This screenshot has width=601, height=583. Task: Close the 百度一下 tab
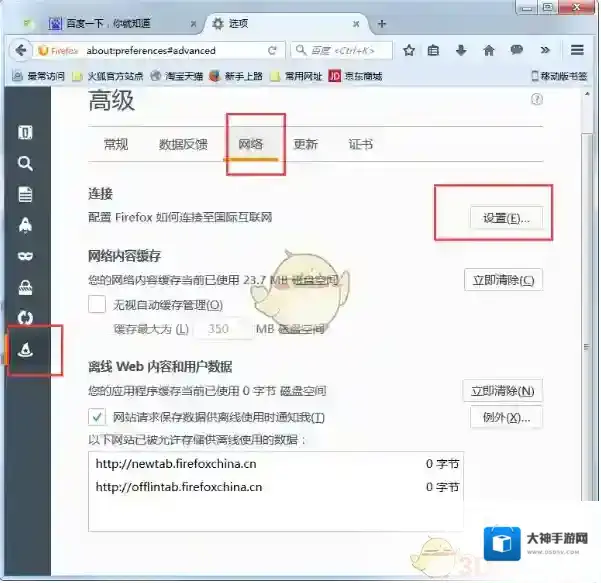click(193, 24)
